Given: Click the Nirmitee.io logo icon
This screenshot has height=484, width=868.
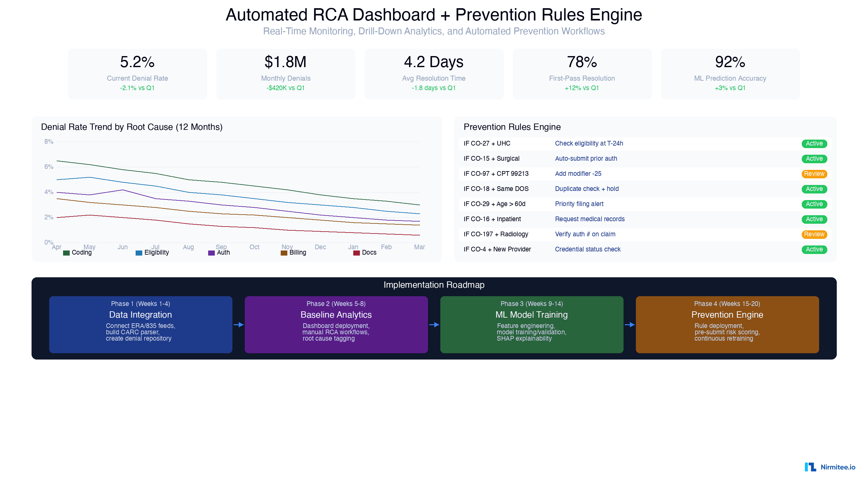Looking at the screenshot, I should tap(810, 467).
